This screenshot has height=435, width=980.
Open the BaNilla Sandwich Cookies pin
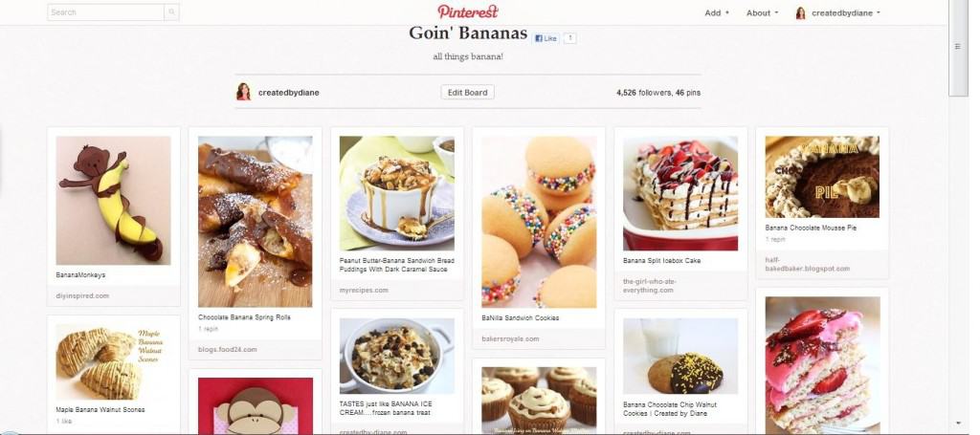click(539, 222)
